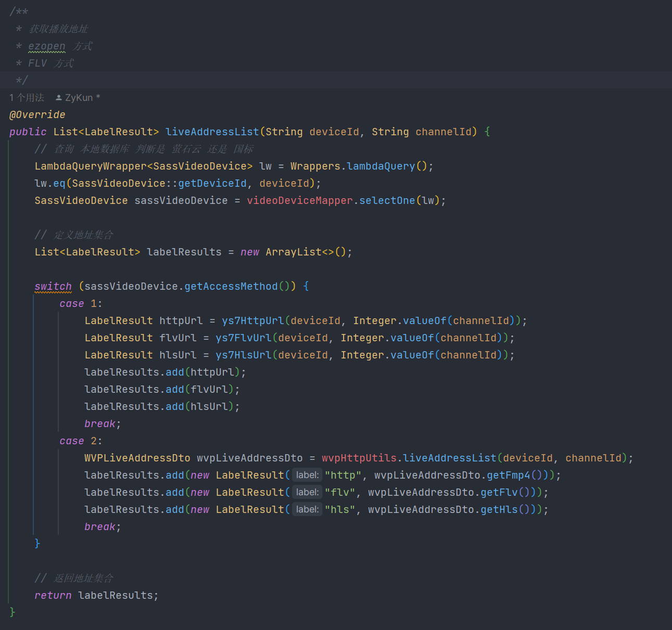Viewport: 672px width, 630px height.
Task: Click the "http" string literal
Action: click(x=344, y=475)
